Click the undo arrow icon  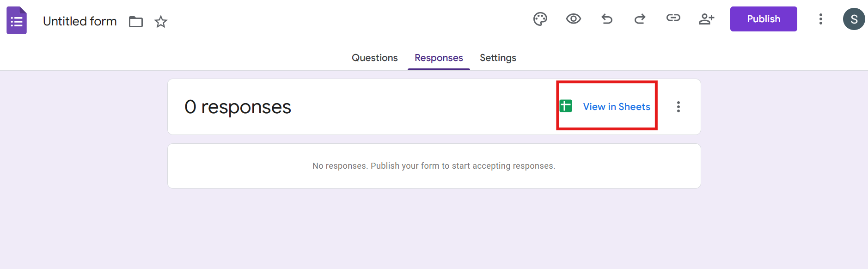pyautogui.click(x=607, y=19)
